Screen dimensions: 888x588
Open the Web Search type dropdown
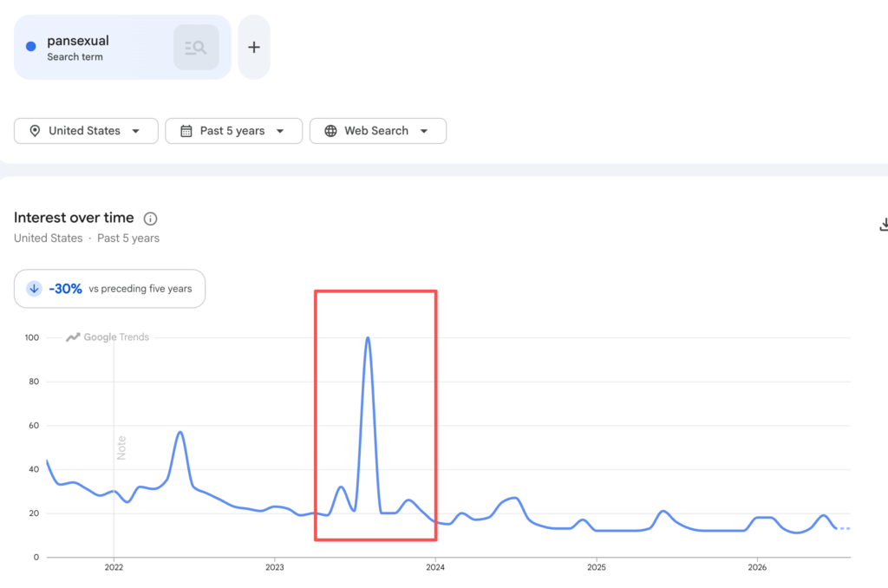(x=378, y=131)
